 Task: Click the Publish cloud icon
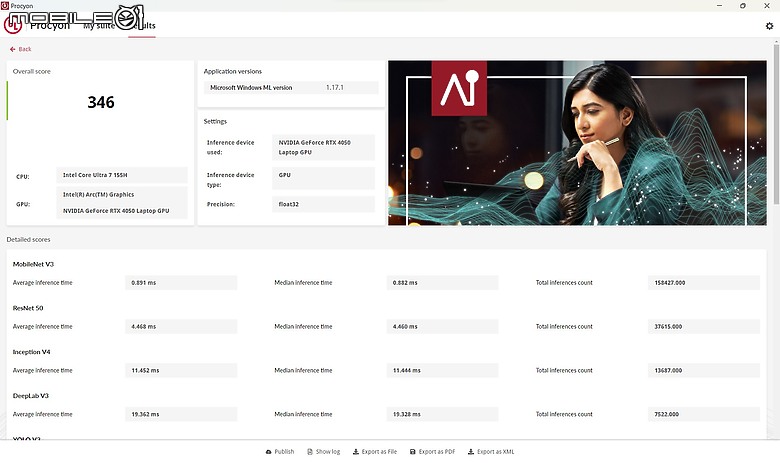269,452
